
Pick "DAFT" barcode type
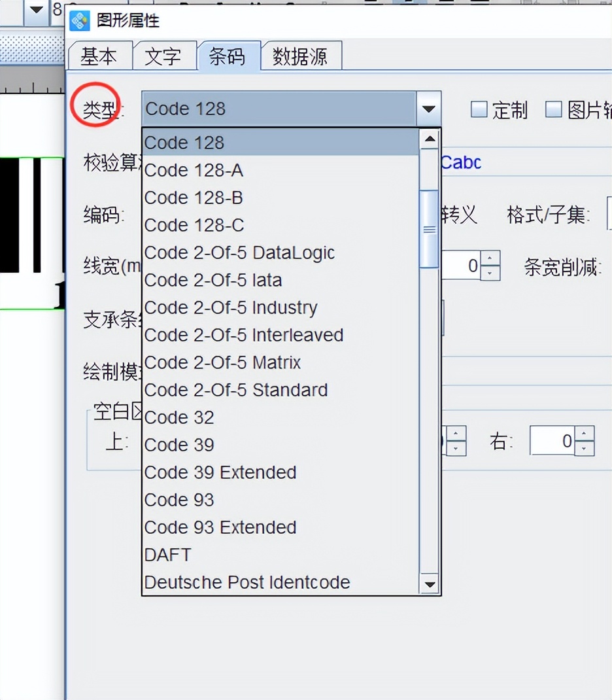pos(167,555)
